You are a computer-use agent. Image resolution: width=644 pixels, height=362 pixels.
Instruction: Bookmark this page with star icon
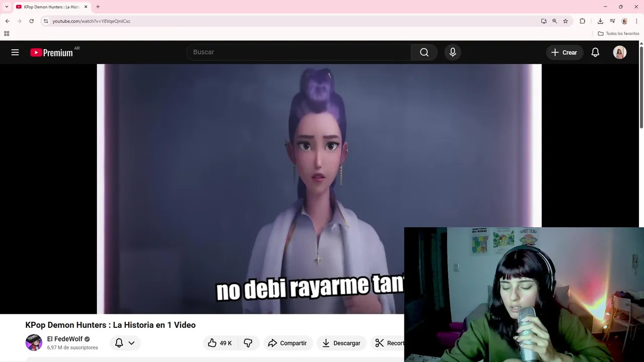click(x=566, y=21)
